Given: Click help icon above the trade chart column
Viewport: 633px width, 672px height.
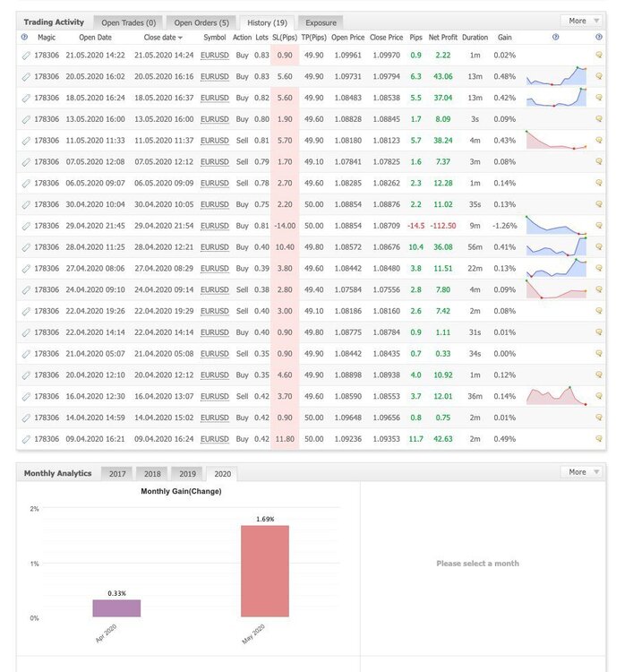Looking at the screenshot, I should [555, 37].
